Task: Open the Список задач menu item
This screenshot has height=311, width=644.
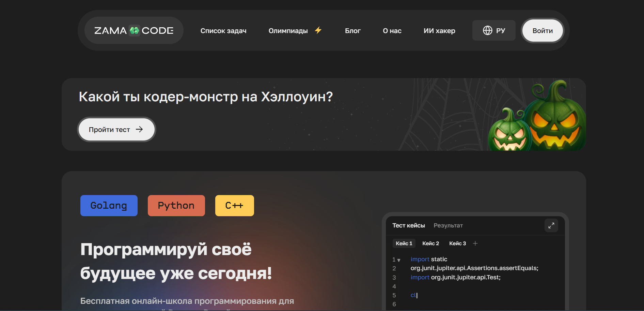Action: point(223,30)
